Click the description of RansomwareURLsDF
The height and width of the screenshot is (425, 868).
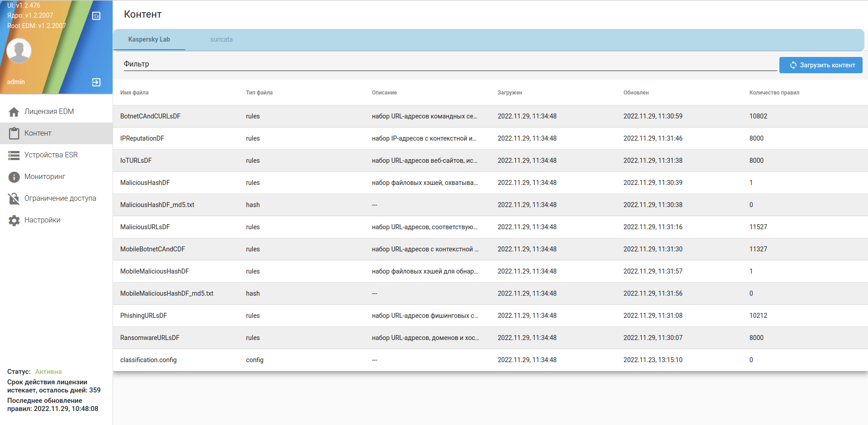(x=425, y=338)
